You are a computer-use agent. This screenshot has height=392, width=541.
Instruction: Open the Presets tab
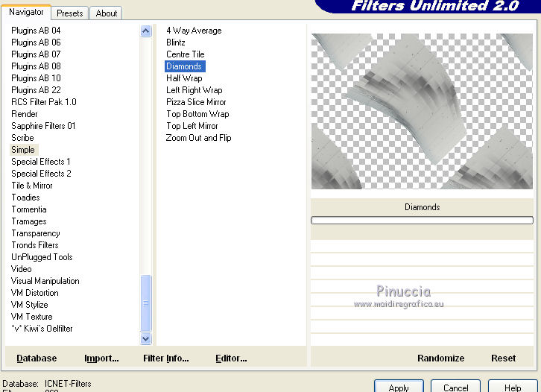tap(70, 13)
